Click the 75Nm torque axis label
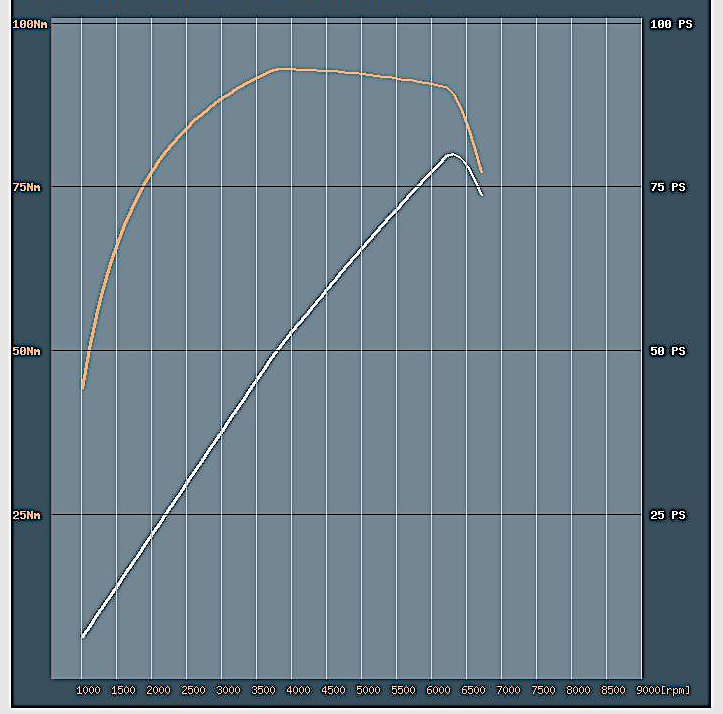The height and width of the screenshot is (714, 723). click(x=27, y=187)
